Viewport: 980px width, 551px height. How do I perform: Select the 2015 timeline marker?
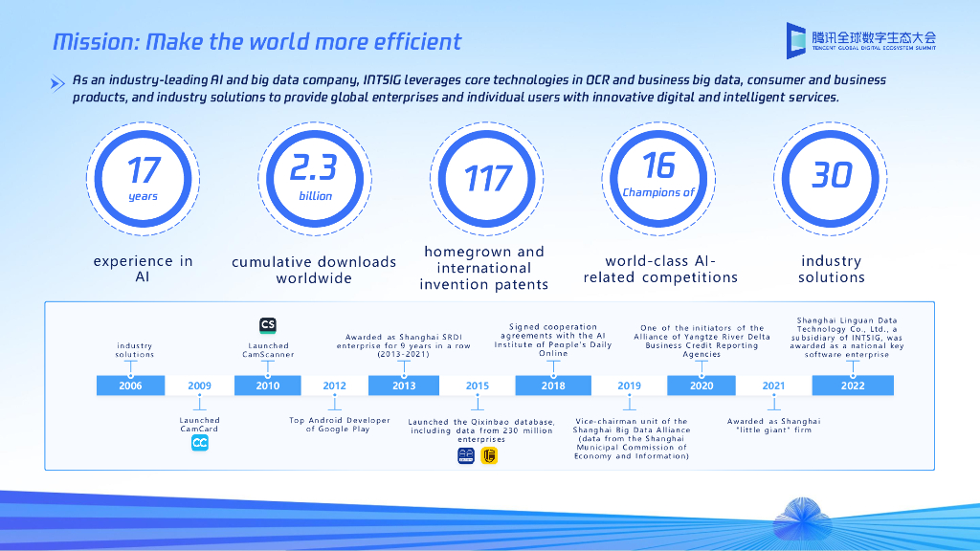click(478, 386)
